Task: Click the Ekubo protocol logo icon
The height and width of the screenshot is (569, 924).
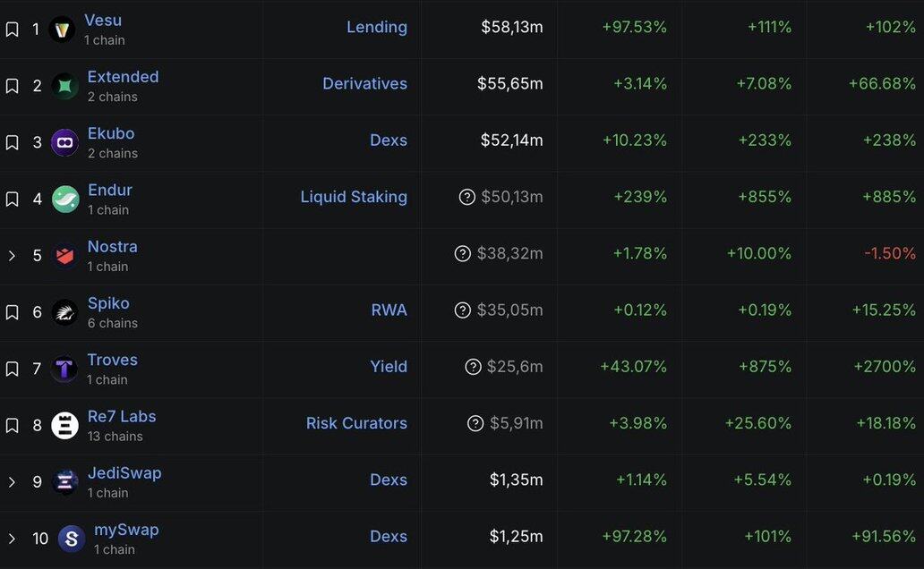Action: pyautogui.click(x=64, y=142)
